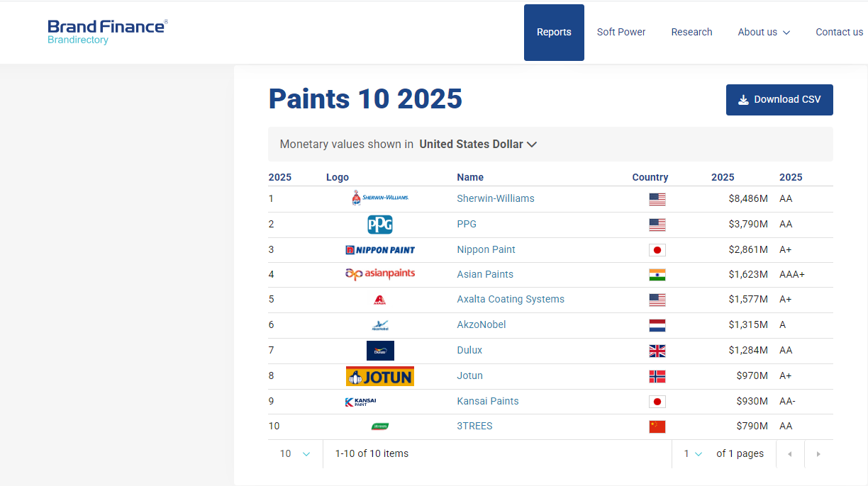
Task: Click the $1,623M value for Asian Paints
Action: tap(748, 274)
